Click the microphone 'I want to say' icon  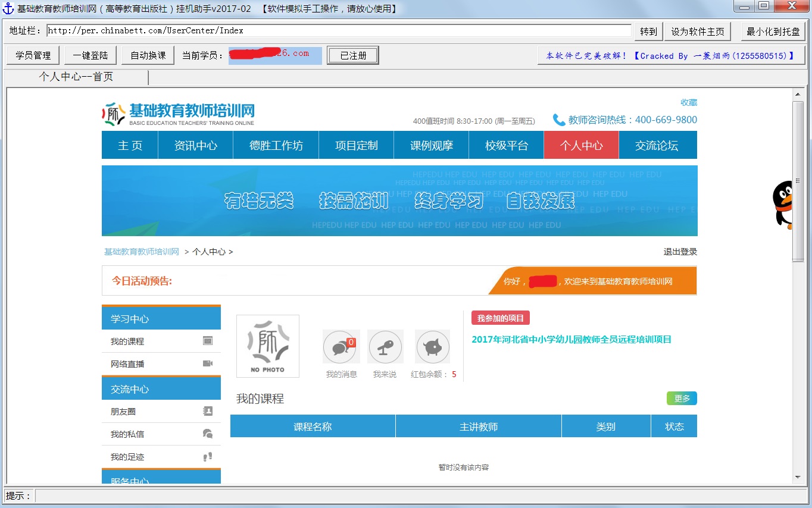385,347
